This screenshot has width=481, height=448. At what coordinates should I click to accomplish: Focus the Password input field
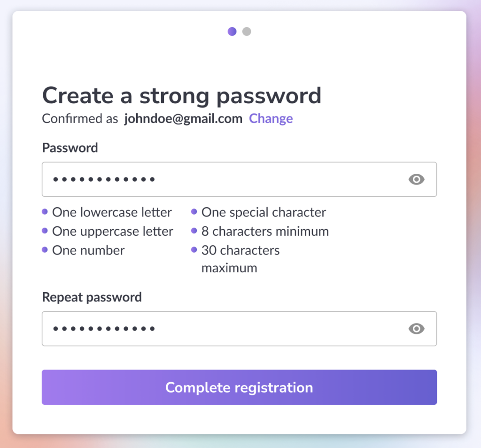coord(239,179)
